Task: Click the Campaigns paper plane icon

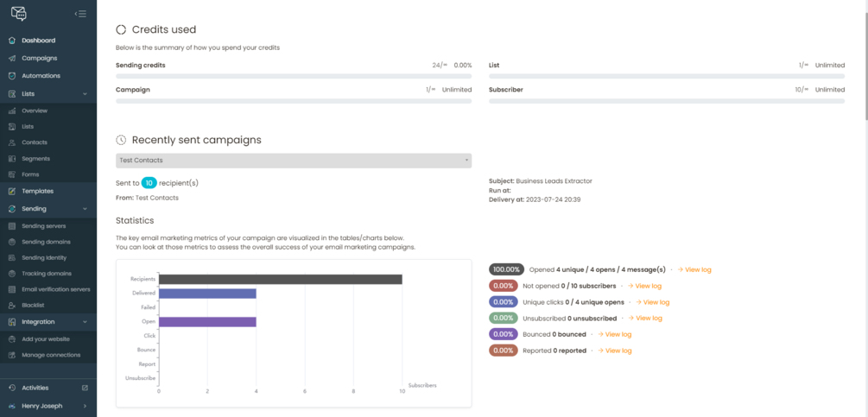Action: click(x=12, y=59)
